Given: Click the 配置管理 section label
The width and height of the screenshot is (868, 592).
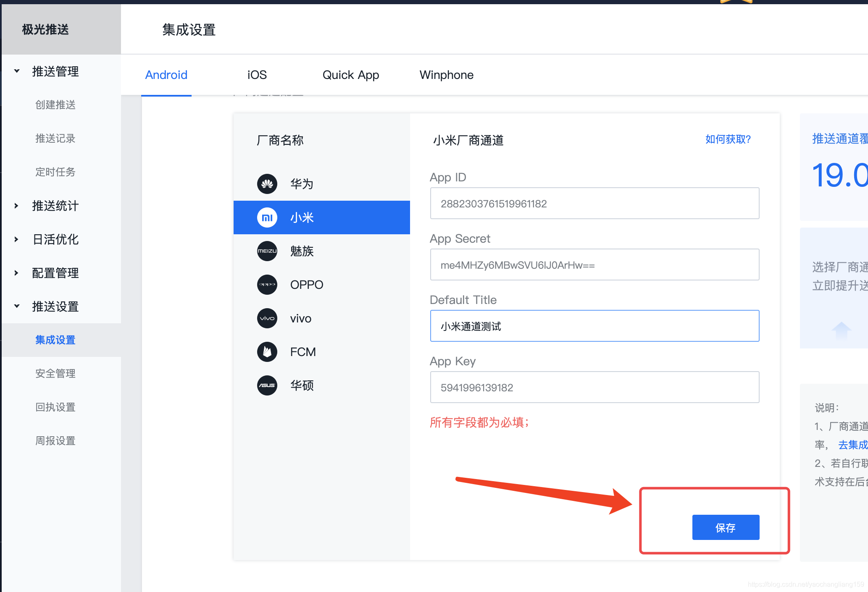Looking at the screenshot, I should click(55, 273).
